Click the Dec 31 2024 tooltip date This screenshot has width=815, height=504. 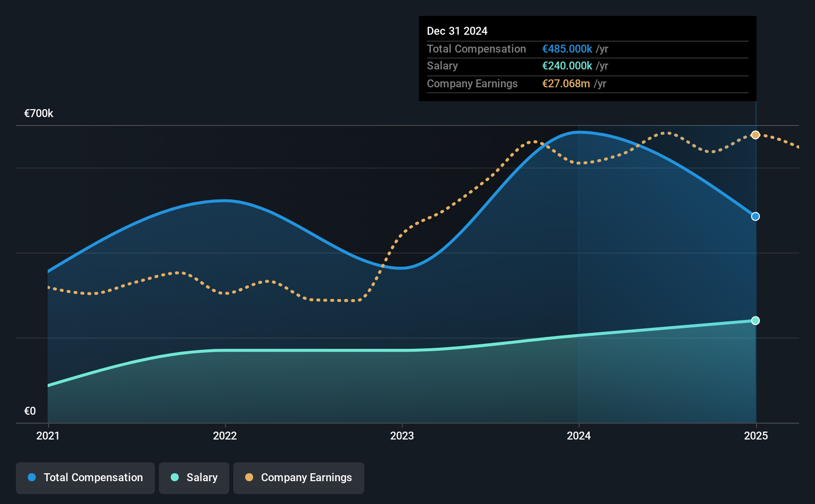[x=457, y=31]
